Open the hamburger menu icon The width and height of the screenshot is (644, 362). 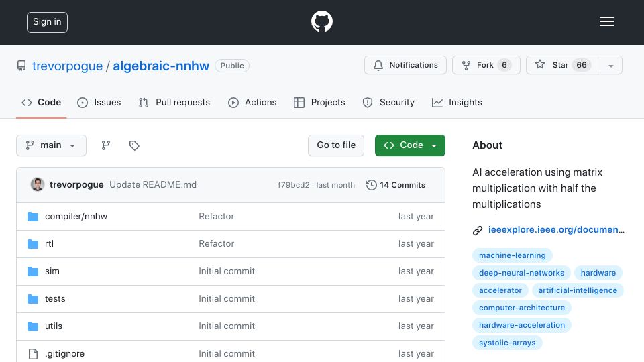point(606,21)
